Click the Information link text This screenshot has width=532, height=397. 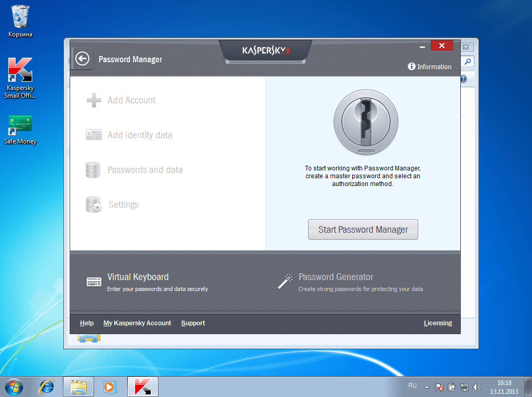click(x=434, y=67)
